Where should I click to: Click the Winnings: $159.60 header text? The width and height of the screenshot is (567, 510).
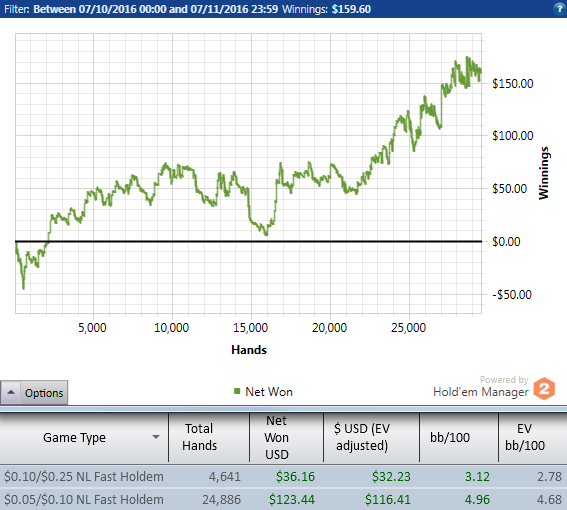[x=326, y=9]
